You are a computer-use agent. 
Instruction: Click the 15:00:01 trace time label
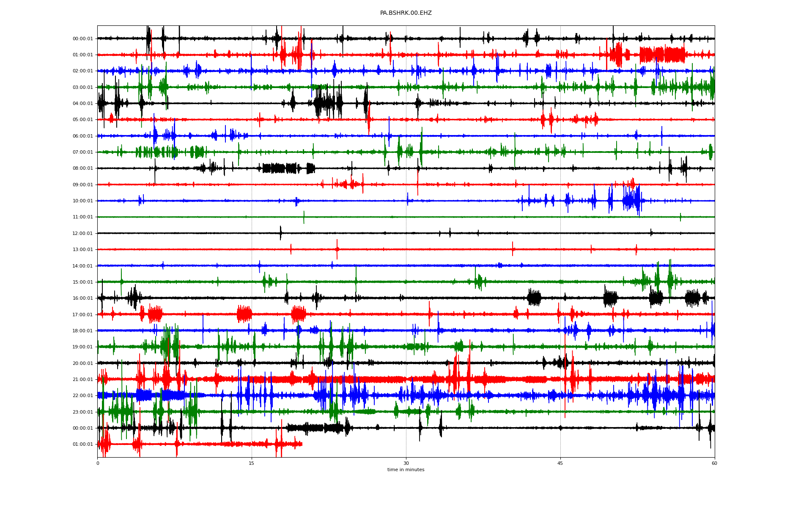(82, 282)
